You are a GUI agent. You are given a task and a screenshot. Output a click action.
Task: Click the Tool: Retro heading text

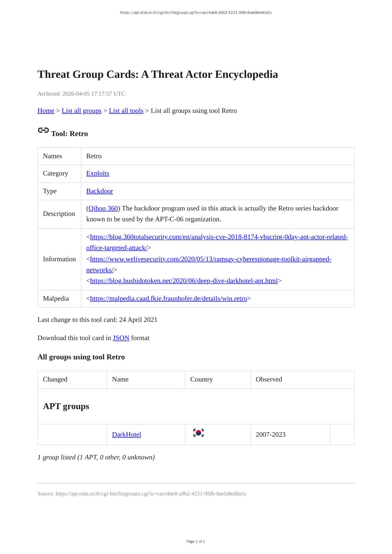[x=69, y=134]
